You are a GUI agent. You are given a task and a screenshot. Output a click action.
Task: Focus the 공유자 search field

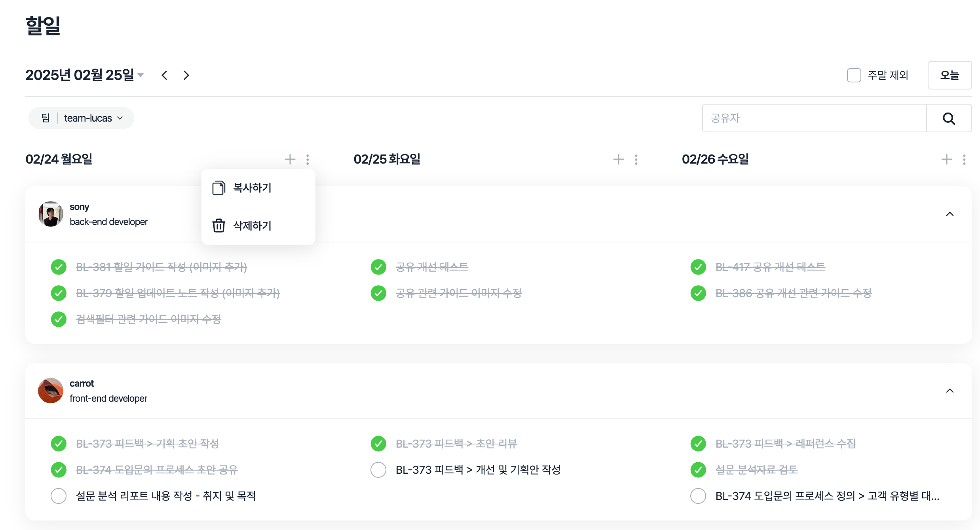[814, 118]
